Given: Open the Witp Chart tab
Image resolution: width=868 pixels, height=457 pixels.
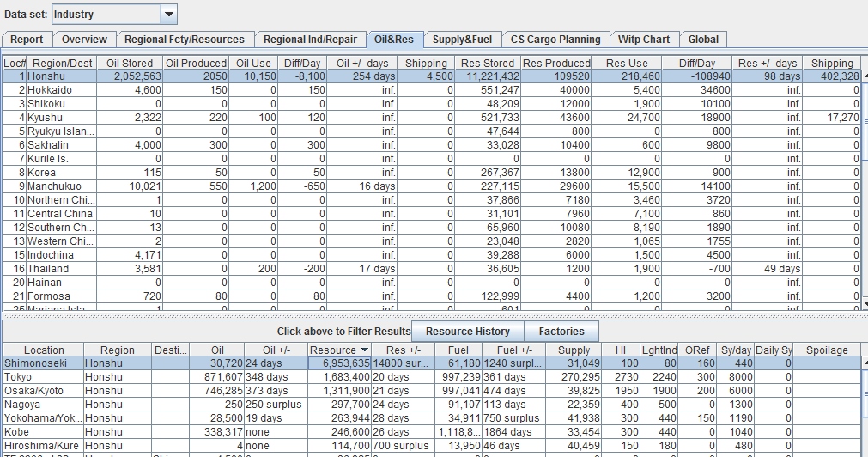Looking at the screenshot, I should click(644, 40).
